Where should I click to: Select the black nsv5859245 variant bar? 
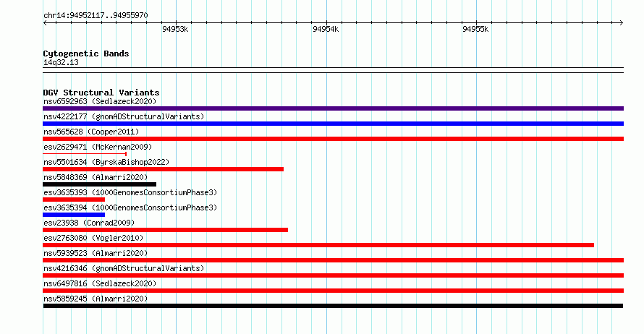333,306
